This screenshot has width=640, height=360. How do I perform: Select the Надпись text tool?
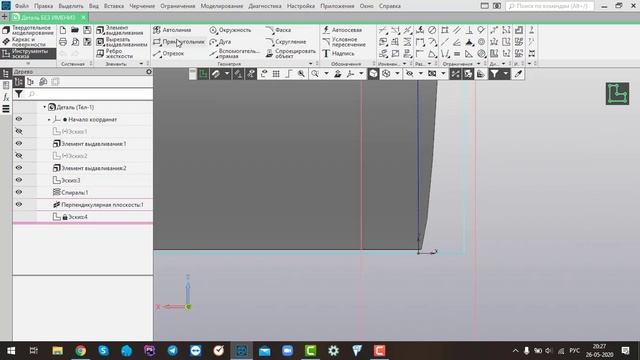pos(338,53)
